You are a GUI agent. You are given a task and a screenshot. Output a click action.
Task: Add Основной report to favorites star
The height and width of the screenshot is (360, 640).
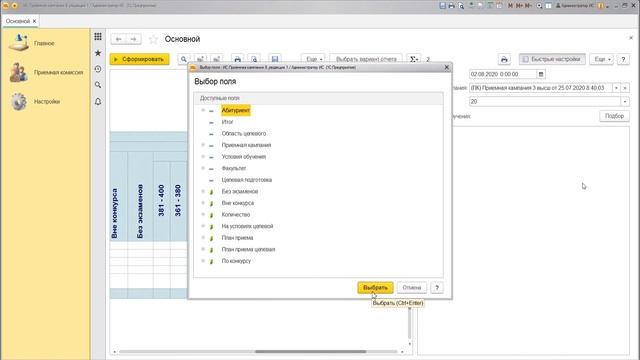(x=153, y=39)
